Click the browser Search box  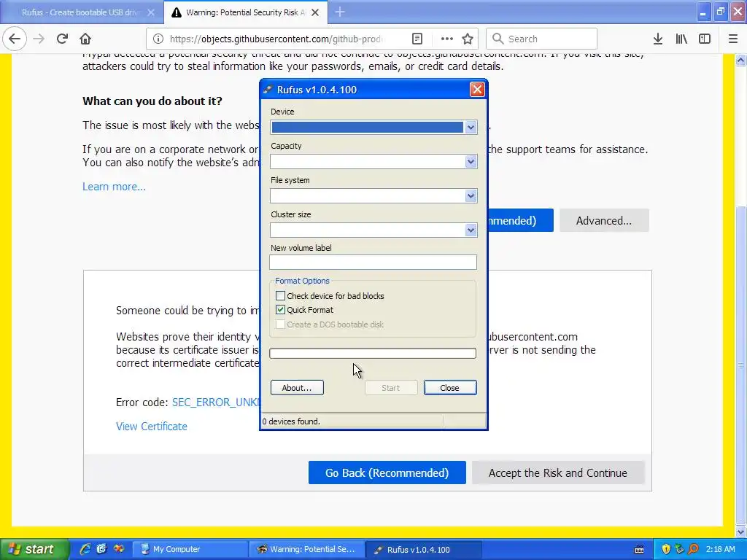541,39
